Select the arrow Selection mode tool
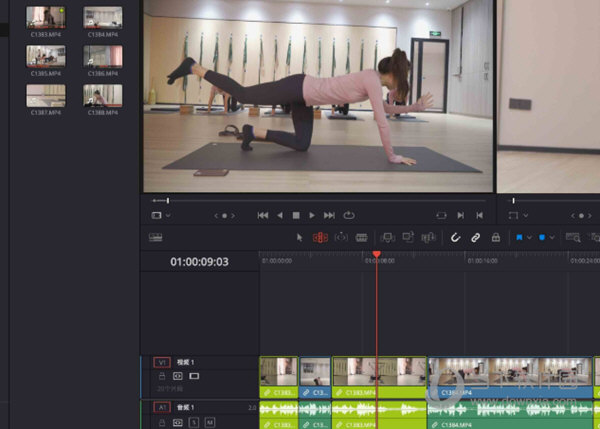Image resolution: width=600 pixels, height=429 pixels. (x=300, y=238)
